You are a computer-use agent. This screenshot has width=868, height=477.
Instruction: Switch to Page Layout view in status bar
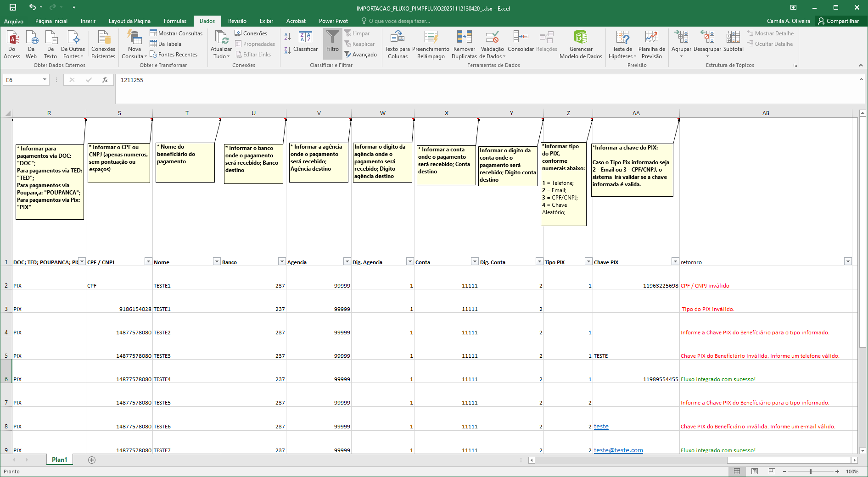pyautogui.click(x=755, y=471)
